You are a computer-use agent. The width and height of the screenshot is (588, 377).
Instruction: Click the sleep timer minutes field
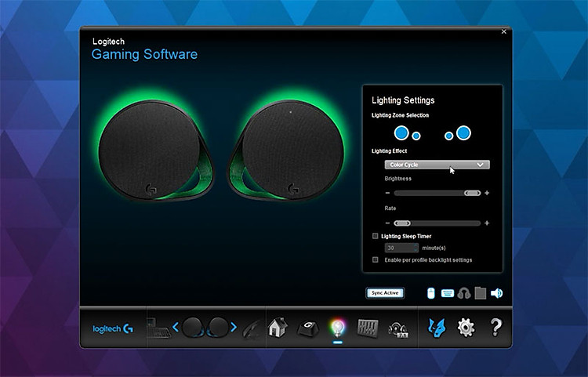[x=398, y=248]
